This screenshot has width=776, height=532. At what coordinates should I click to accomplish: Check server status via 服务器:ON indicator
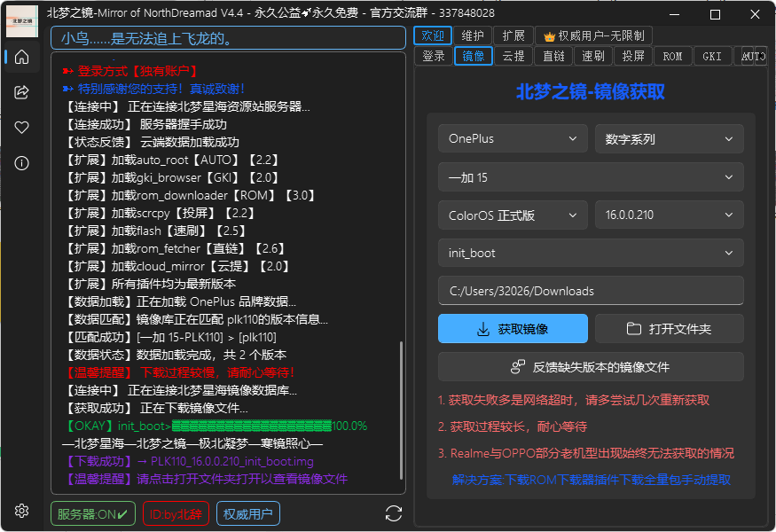pos(92,512)
